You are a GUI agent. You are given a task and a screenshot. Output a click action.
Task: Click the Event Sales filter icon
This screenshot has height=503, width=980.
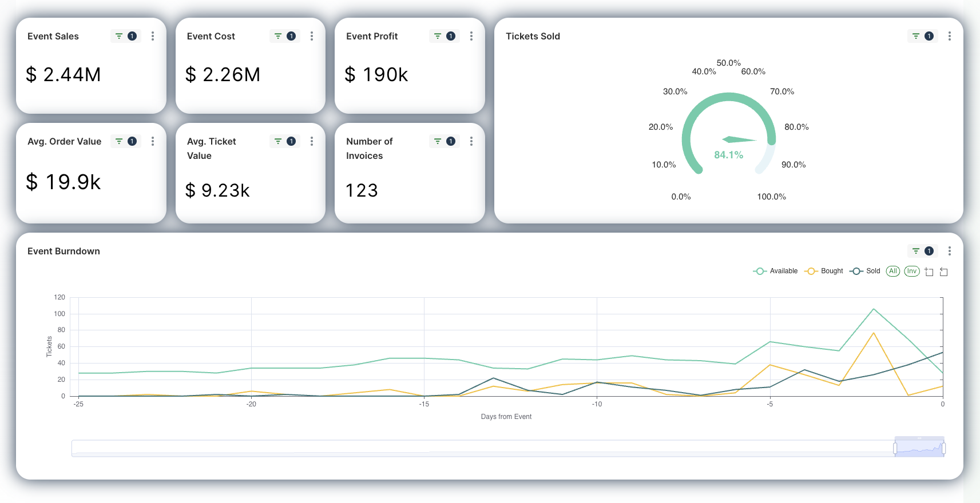coord(119,36)
